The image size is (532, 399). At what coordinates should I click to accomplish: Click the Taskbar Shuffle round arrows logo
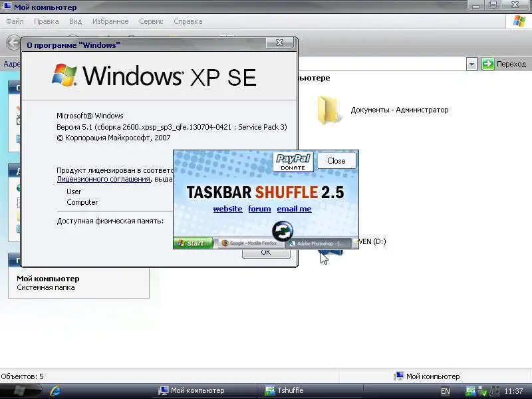point(283,231)
